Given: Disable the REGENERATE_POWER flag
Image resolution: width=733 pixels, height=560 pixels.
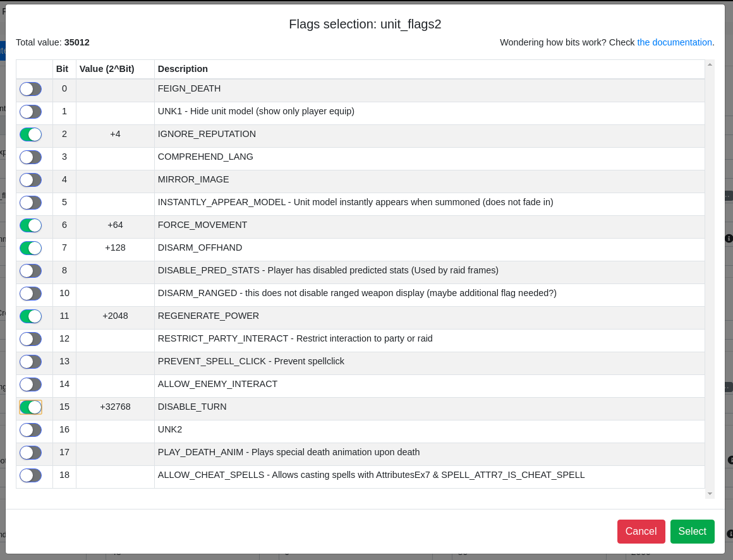Looking at the screenshot, I should point(30,316).
